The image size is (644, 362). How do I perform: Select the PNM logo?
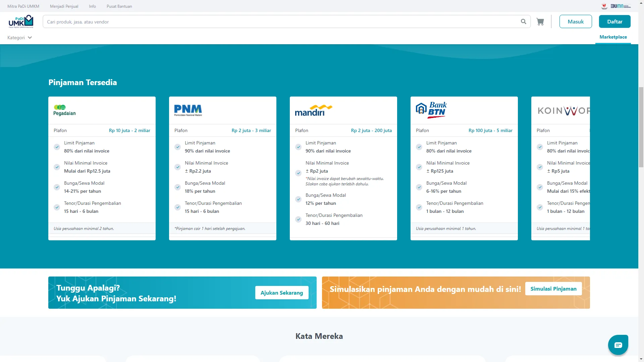[188, 110]
